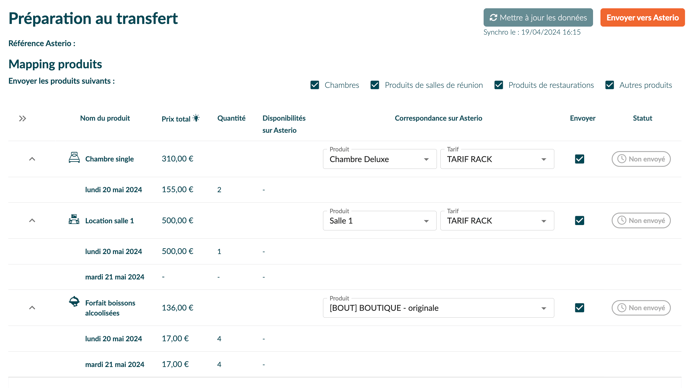
Task: Click the Référence Asterio label
Action: tap(42, 43)
